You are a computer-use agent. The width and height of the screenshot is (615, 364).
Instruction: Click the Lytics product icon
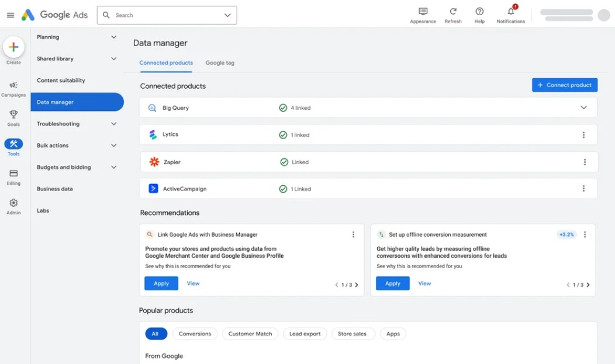point(153,134)
